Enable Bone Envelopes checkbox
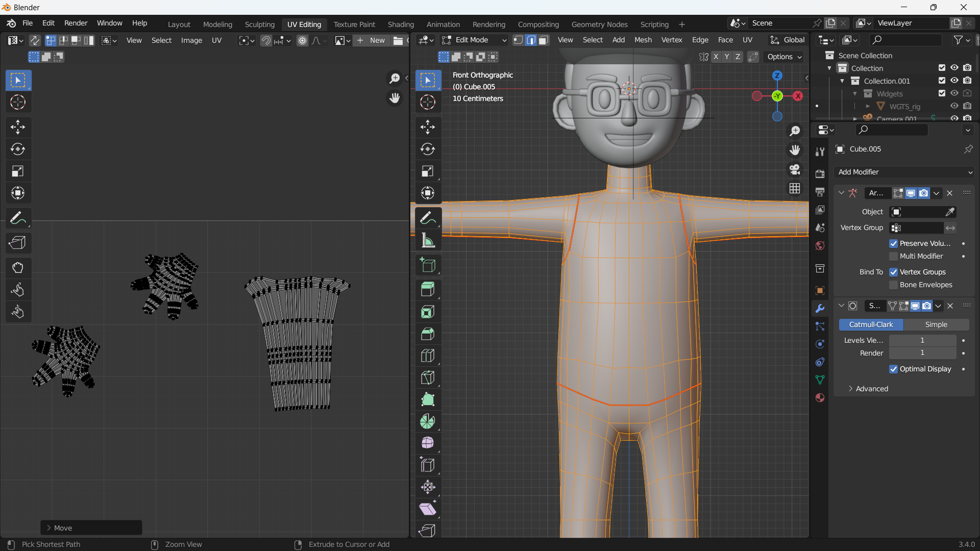Screen dimensions: 980x551 [x=893, y=285]
